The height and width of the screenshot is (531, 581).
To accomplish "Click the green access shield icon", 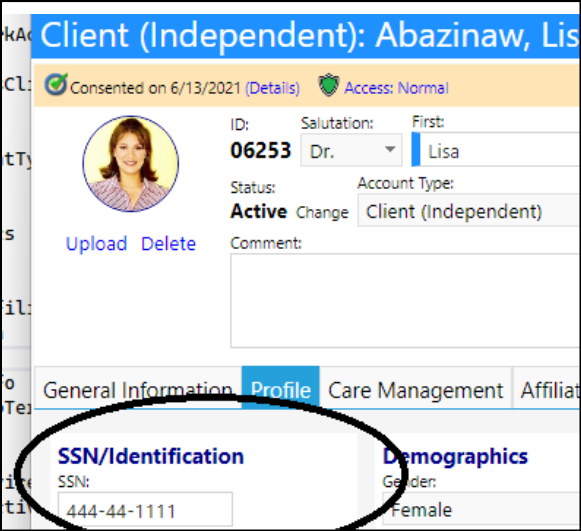I will 329,85.
